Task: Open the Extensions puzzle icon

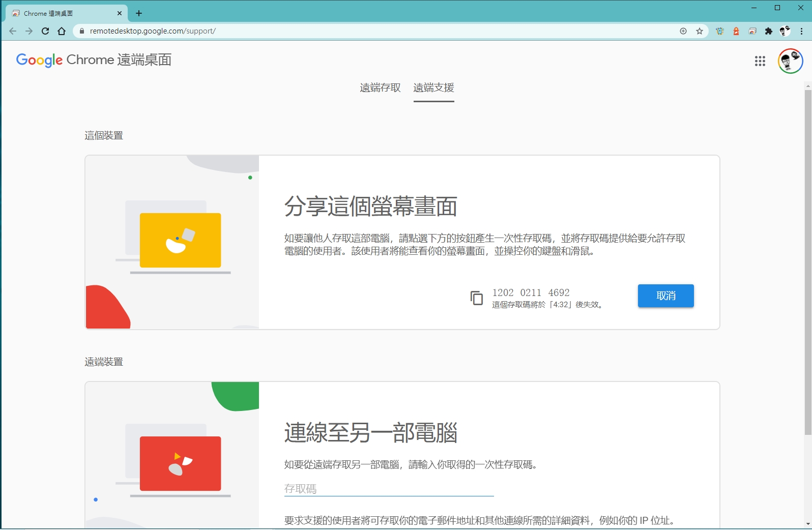Action: [769, 31]
